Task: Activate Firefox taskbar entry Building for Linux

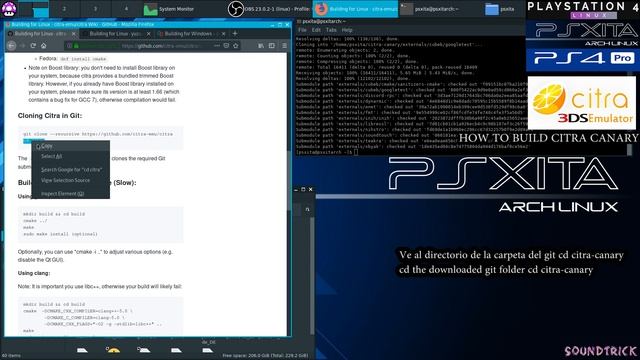Action: pyautogui.click(x=355, y=9)
